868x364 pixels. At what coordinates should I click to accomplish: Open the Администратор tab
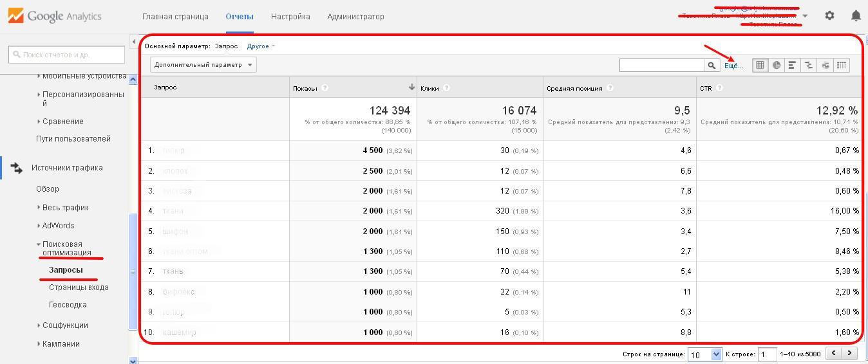point(355,17)
